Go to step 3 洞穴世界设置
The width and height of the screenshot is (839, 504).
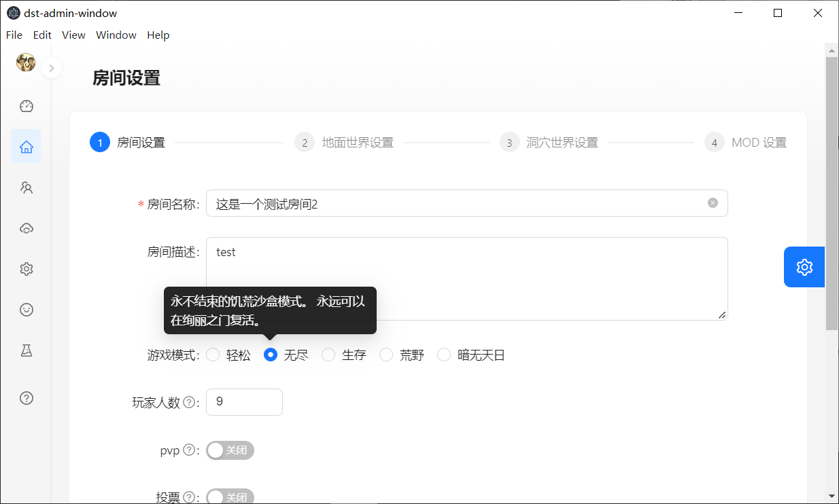[x=549, y=143]
